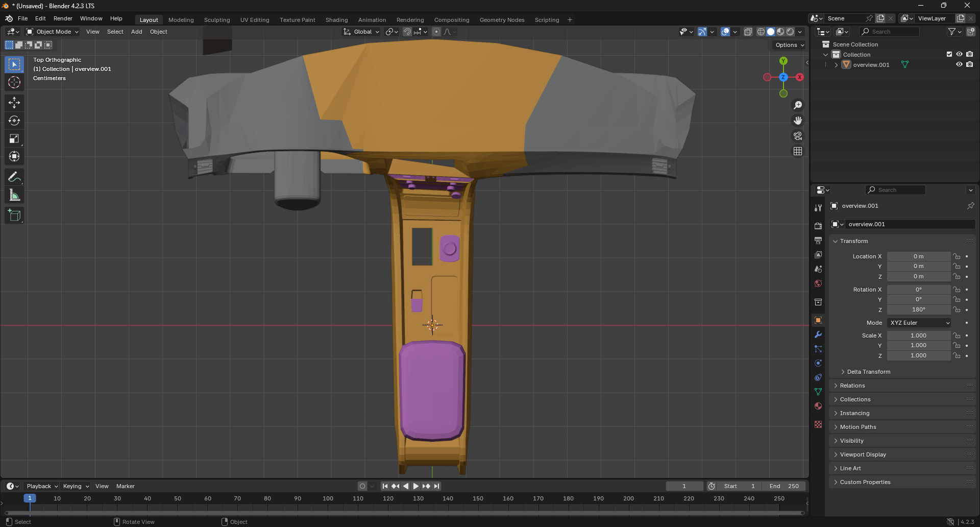This screenshot has width=980, height=527.
Task: Click the Play animation button
Action: 415,486
